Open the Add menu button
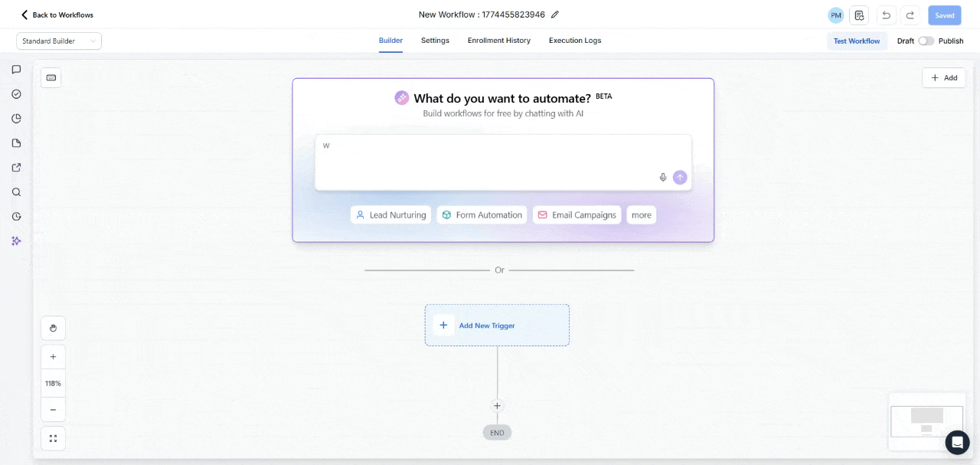 point(944,77)
